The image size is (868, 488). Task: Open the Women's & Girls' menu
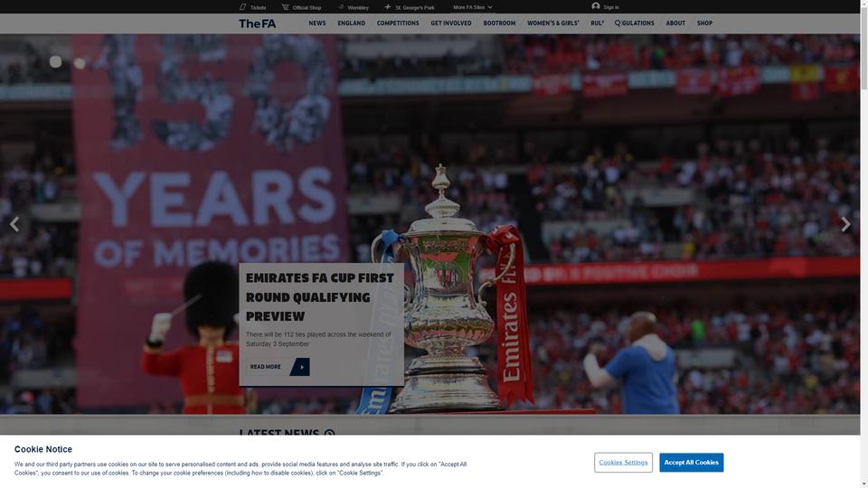tap(553, 23)
